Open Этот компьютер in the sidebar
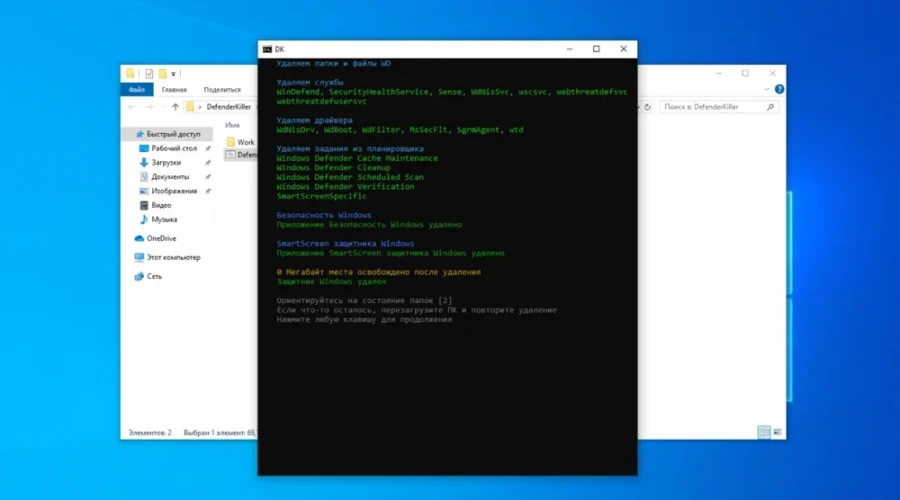 coord(173,257)
